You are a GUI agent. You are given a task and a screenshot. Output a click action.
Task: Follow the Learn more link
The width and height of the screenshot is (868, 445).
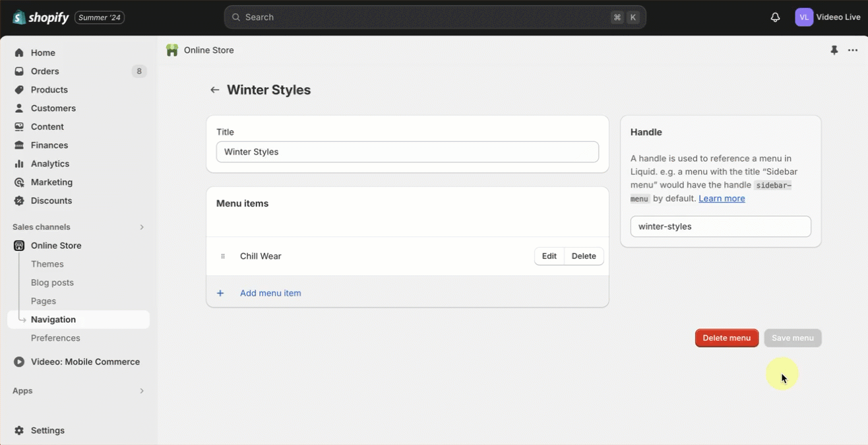[x=722, y=198]
